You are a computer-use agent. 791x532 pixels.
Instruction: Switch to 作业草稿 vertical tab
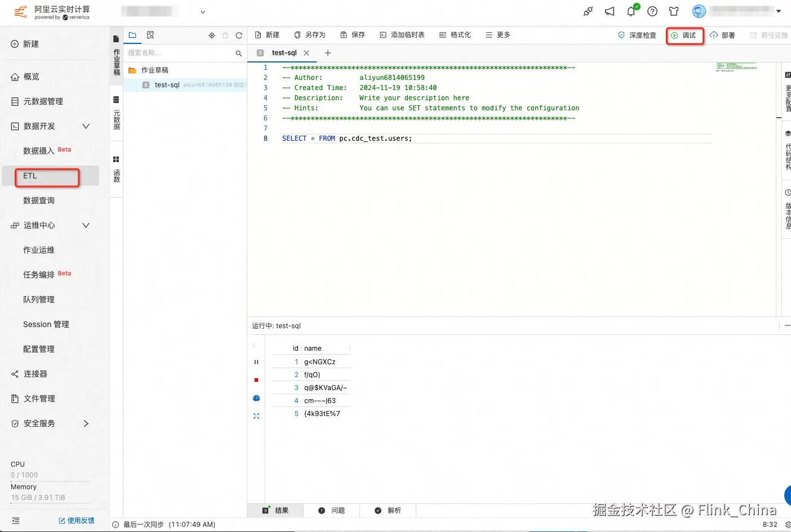tap(116, 55)
